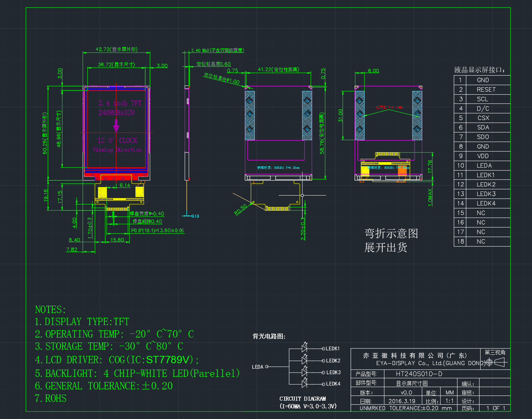Click the RESET entry in the pin table
Screen dimensions: 532x419
(x=486, y=90)
